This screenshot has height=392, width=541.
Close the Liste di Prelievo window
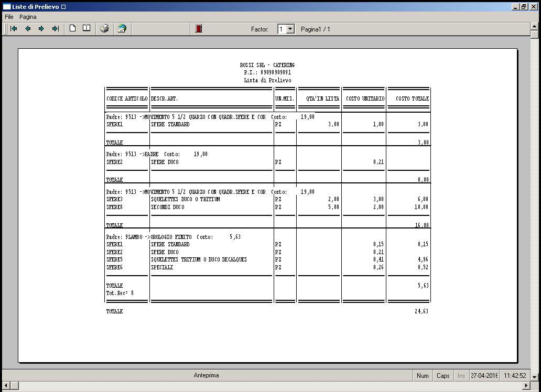pyautogui.click(x=533, y=7)
